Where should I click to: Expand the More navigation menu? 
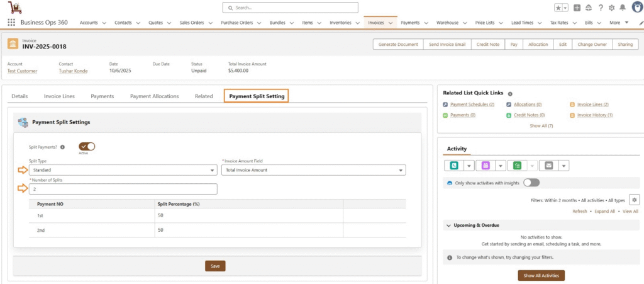[x=619, y=23]
